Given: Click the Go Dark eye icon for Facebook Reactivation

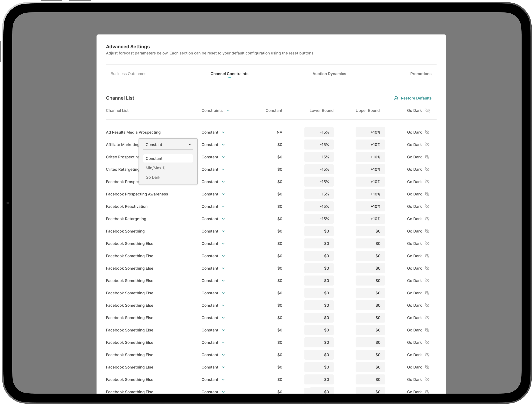Looking at the screenshot, I should coord(427,206).
